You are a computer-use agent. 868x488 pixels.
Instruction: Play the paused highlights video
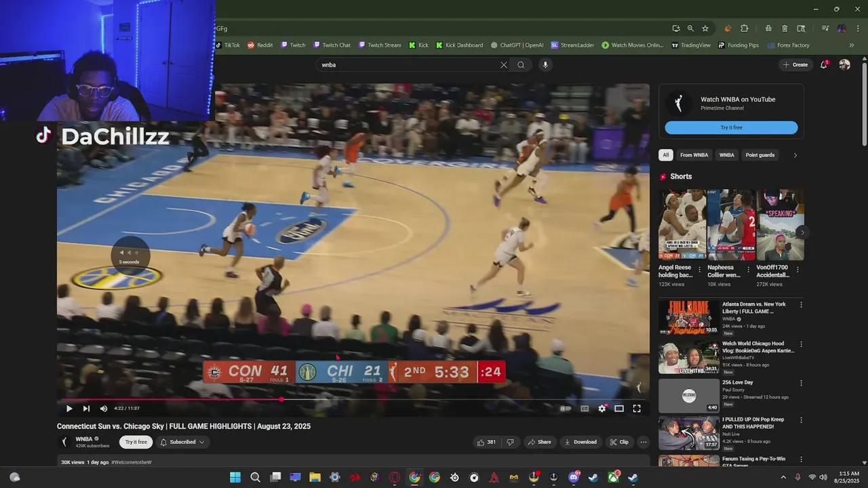[x=68, y=409]
